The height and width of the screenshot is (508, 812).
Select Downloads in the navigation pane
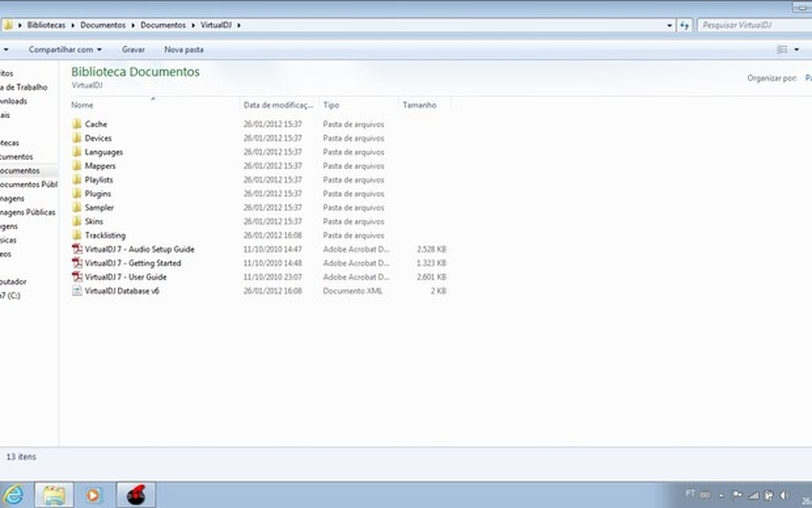tap(13, 101)
